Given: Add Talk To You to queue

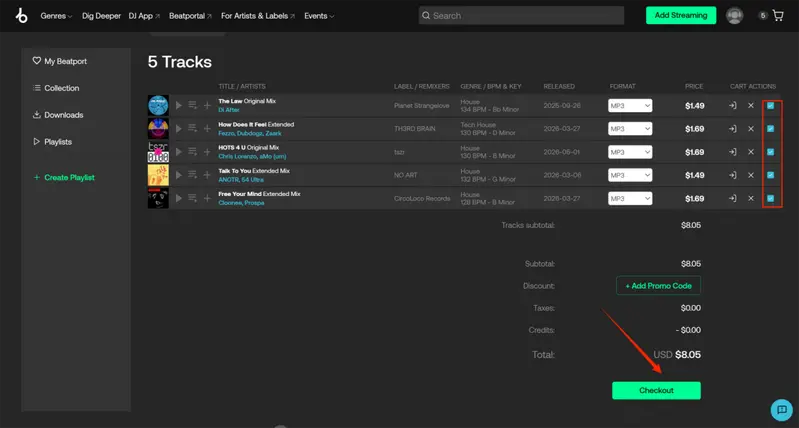Looking at the screenshot, I should coord(193,175).
